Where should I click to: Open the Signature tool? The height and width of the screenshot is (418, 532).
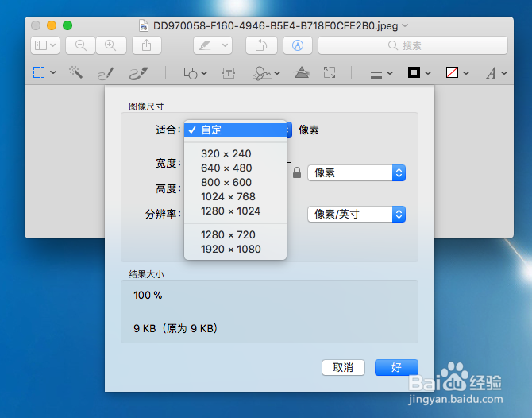click(x=261, y=73)
